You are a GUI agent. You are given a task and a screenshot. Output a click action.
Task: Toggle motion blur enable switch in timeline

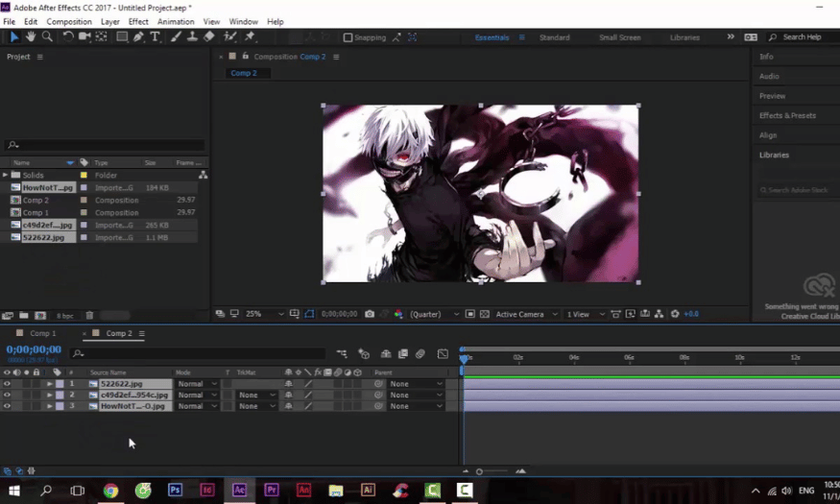(420, 353)
